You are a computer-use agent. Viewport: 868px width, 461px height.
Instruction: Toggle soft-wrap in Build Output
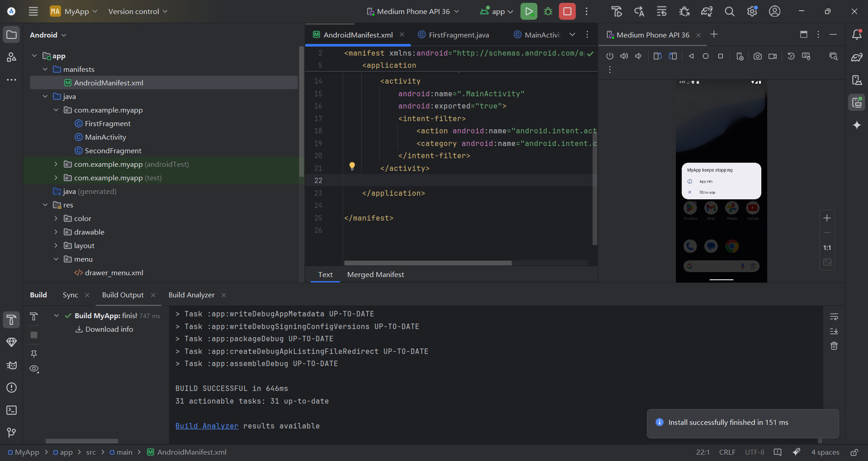[x=834, y=316]
